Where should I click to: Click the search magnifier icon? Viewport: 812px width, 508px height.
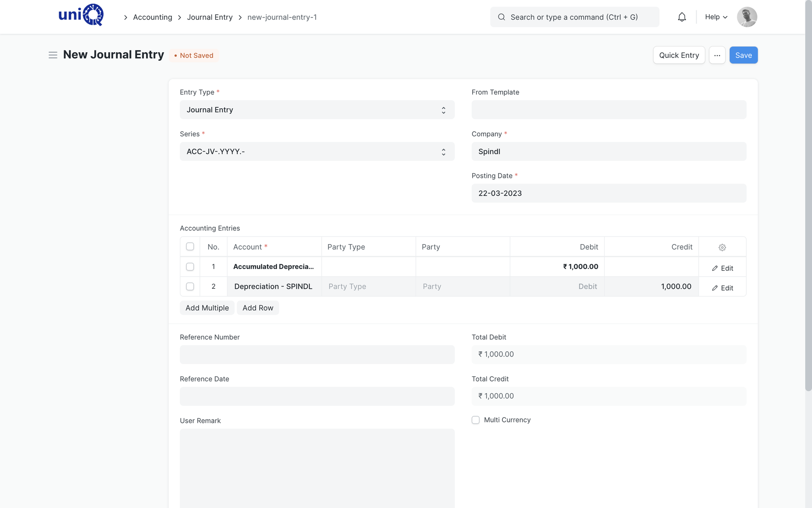tap(501, 17)
